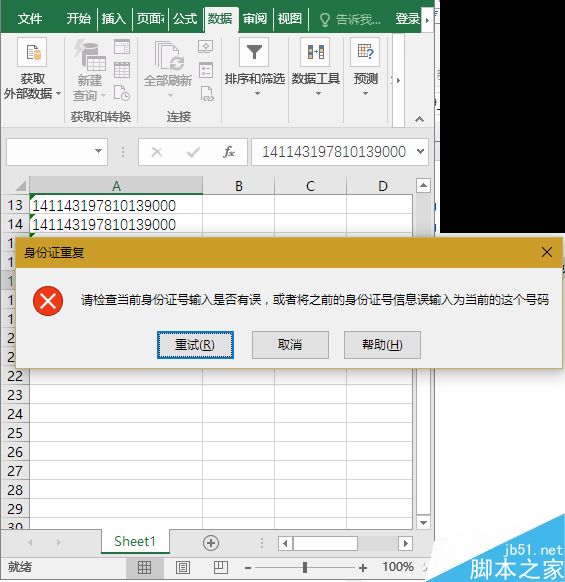This screenshot has width=565, height=582.
Task: Expand the Forecast dropdown arrow
Action: tap(365, 94)
